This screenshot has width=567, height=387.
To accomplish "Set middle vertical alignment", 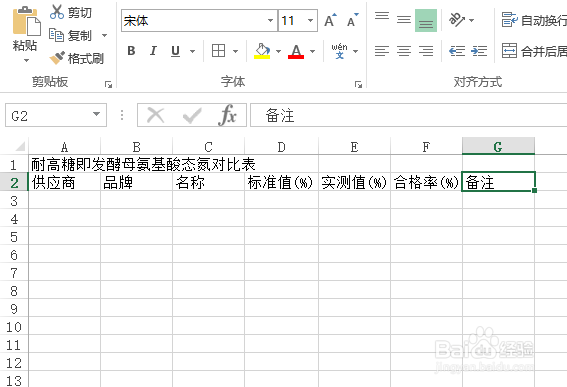I will pos(404,20).
